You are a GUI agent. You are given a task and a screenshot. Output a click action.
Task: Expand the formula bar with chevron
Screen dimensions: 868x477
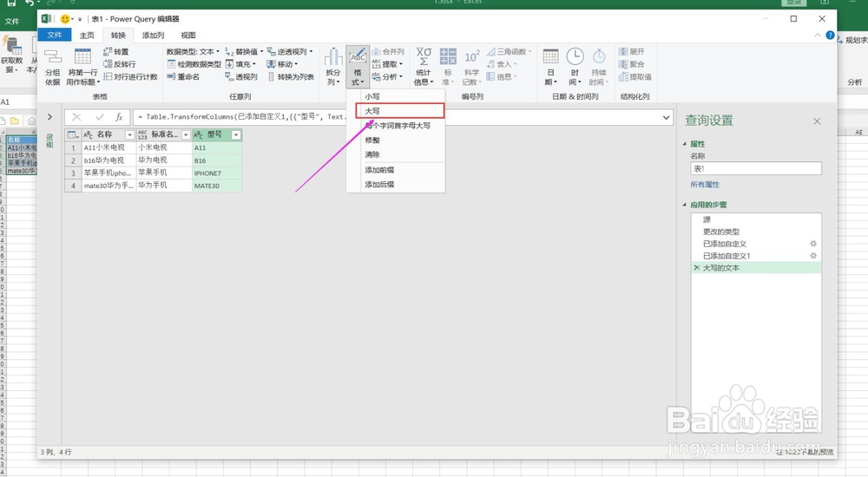point(666,117)
